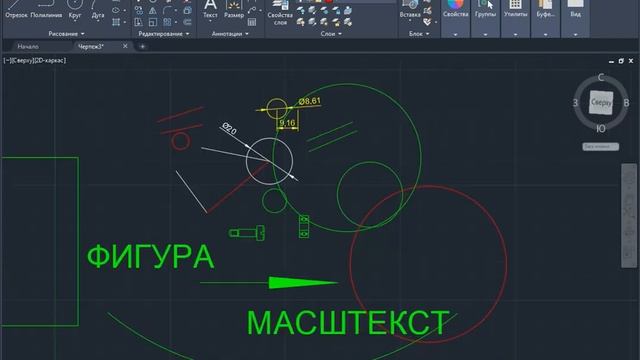The height and width of the screenshot is (360, 640).
Task: Open the dropdown arrow under Буфер
Action: pos(545,35)
